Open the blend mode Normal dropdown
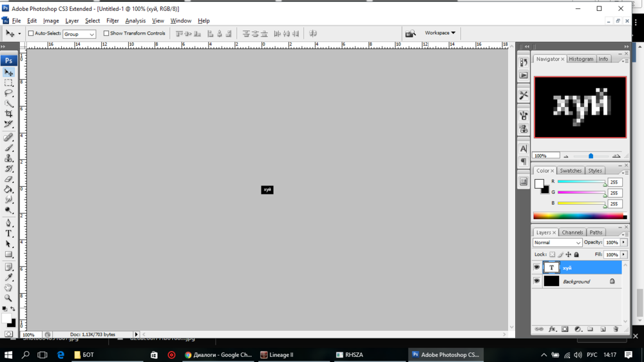 coord(557,242)
